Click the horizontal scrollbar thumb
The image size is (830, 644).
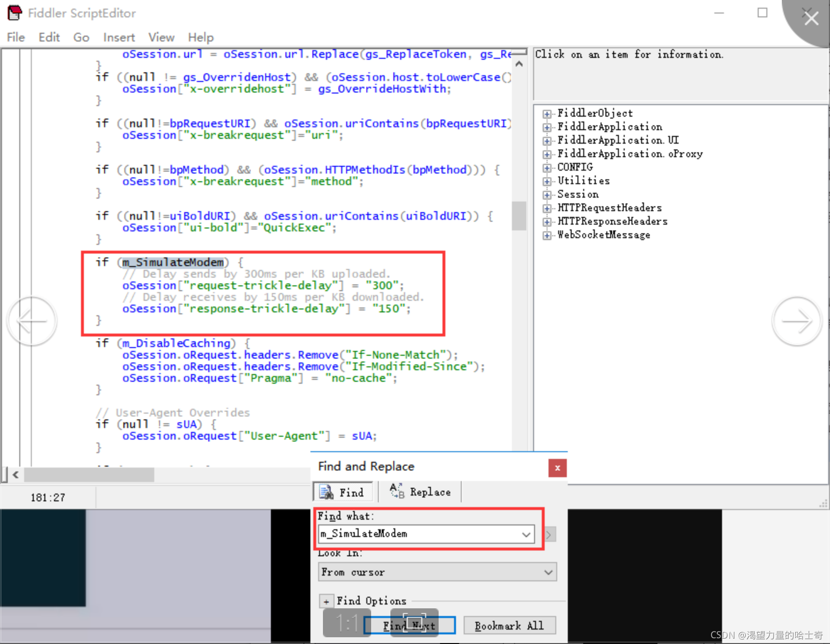[x=89, y=475]
